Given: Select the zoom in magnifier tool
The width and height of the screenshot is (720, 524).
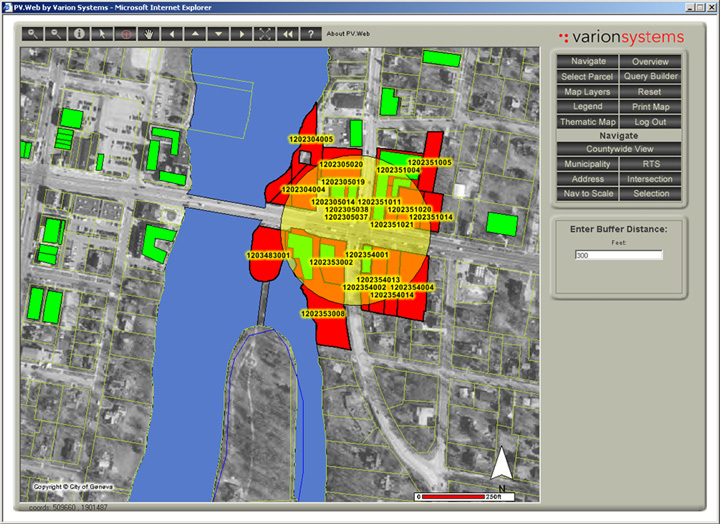Looking at the screenshot, I should (x=33, y=34).
